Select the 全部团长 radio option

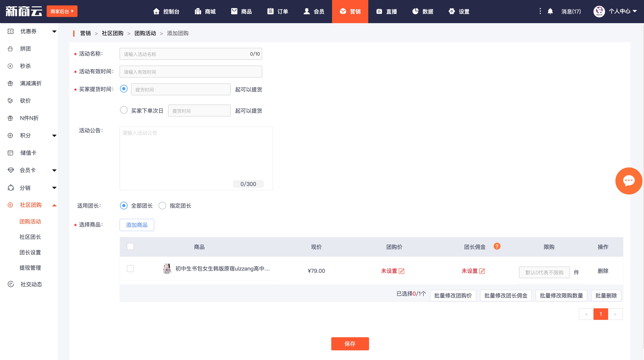point(124,205)
